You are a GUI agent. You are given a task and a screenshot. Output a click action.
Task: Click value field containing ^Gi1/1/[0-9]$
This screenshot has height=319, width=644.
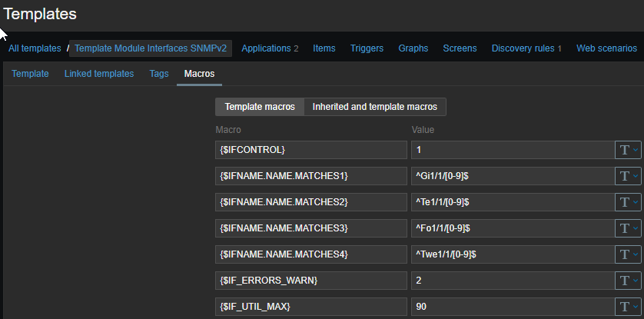(x=510, y=176)
